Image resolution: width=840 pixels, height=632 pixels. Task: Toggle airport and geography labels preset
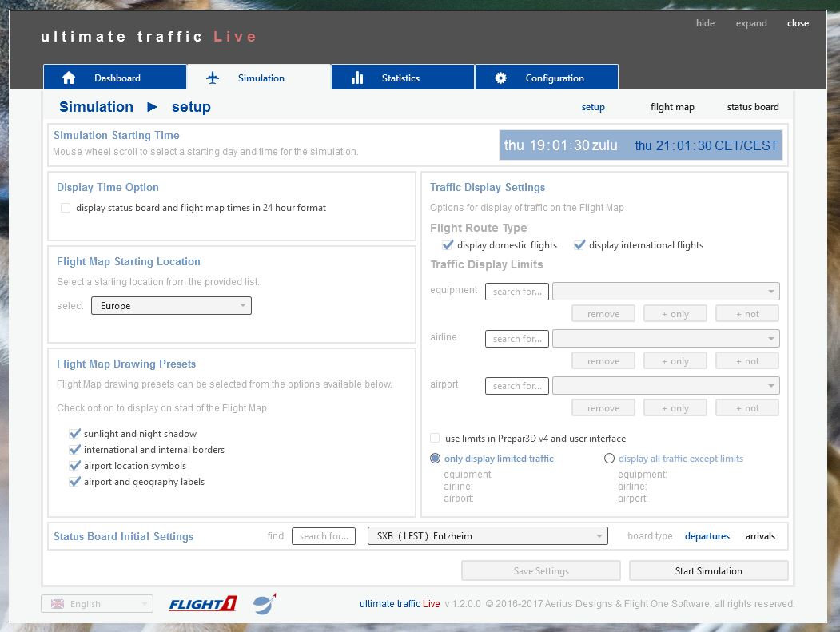pyautogui.click(x=75, y=482)
